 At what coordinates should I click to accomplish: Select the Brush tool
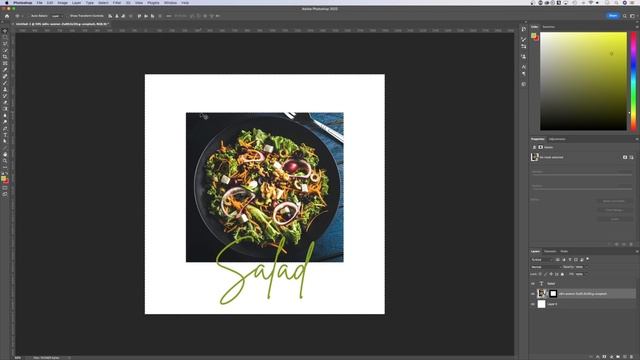pyautogui.click(x=5, y=83)
